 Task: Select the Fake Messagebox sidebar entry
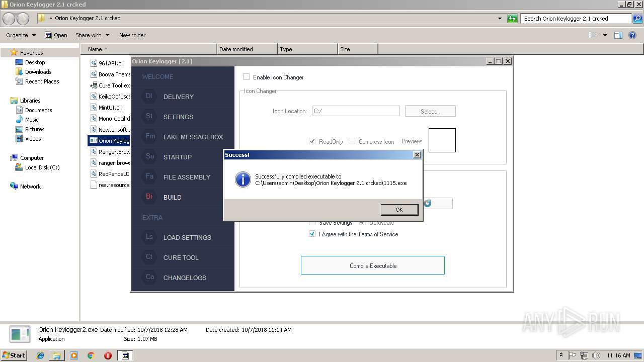pyautogui.click(x=193, y=137)
